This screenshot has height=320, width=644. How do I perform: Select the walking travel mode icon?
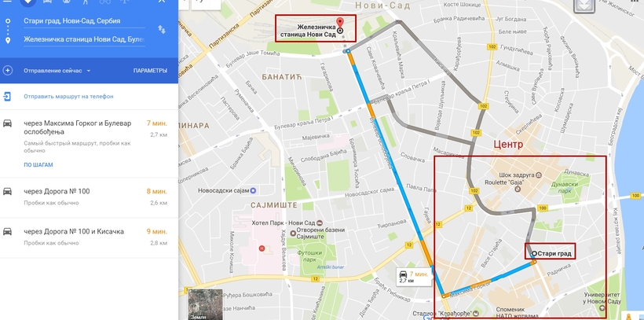[x=86, y=2]
